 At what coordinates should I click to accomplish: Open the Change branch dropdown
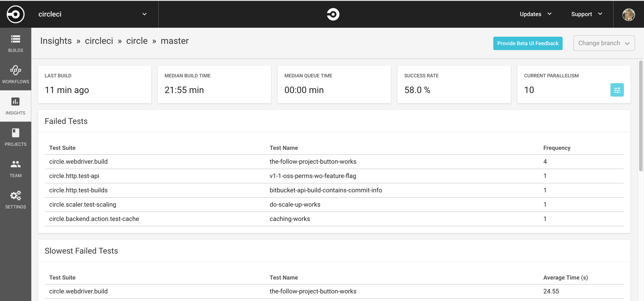click(604, 43)
